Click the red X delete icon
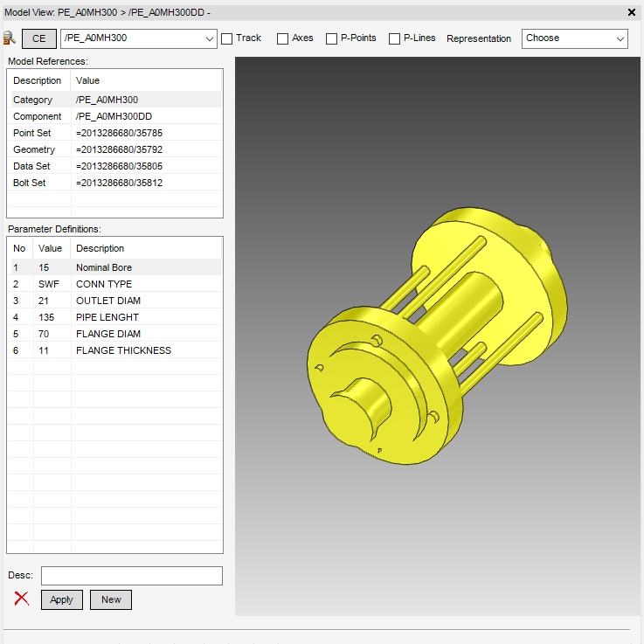Screen dimensions: 644x644 pyautogui.click(x=22, y=599)
